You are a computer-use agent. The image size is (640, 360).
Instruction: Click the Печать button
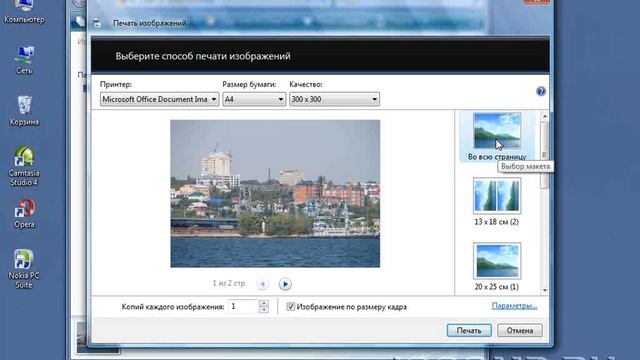[469, 330]
